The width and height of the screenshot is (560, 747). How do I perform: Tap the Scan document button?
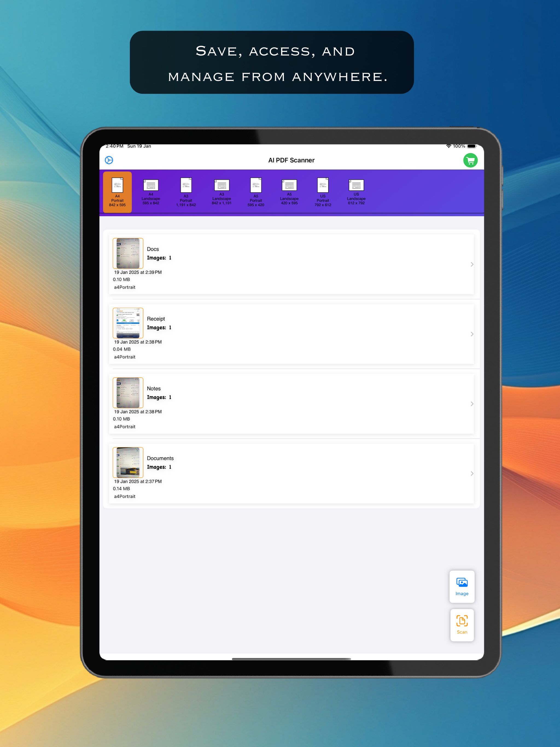[x=462, y=625]
